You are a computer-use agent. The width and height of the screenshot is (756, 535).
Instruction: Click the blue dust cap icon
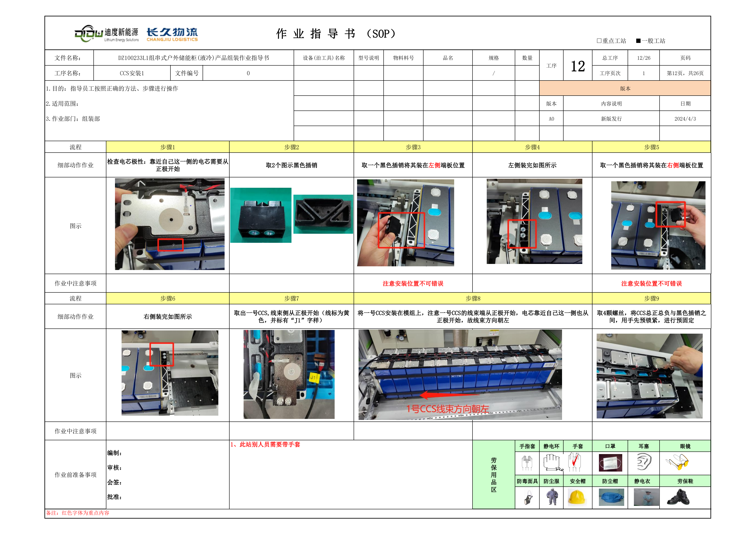pos(611,497)
